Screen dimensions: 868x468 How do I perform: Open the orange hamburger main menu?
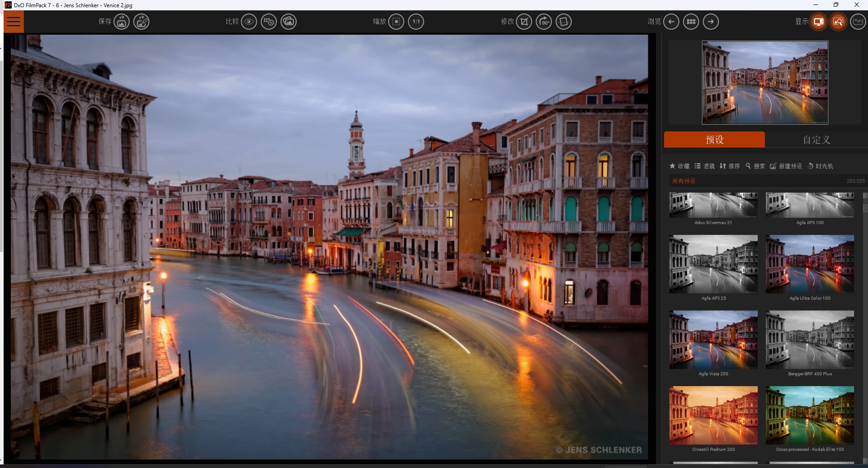(x=14, y=22)
